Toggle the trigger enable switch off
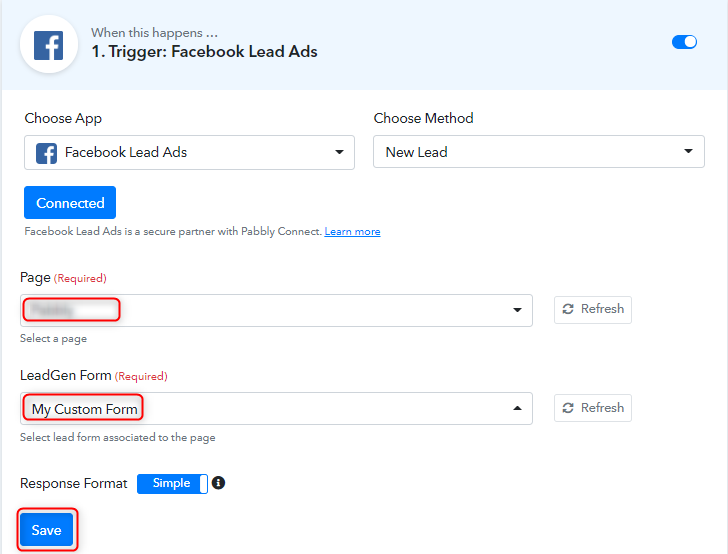 click(x=684, y=42)
